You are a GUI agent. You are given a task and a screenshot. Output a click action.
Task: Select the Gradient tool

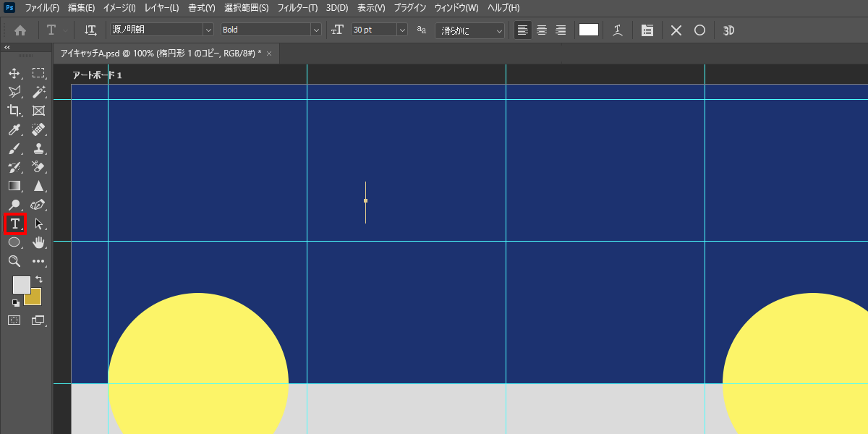(14, 186)
